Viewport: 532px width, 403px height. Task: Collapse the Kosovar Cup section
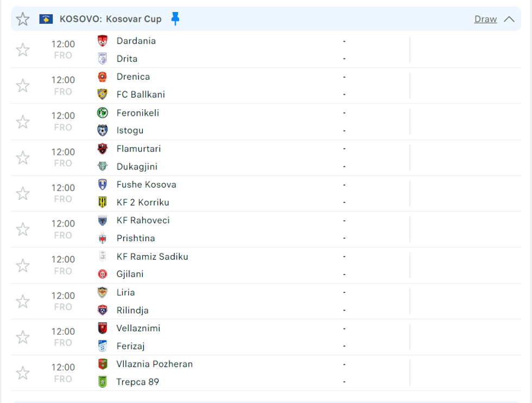tap(509, 19)
